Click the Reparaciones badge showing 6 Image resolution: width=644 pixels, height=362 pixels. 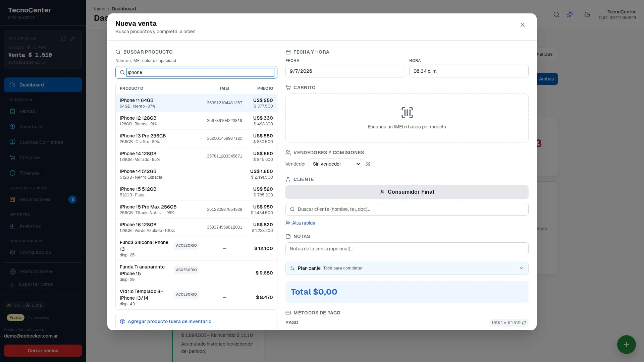coord(72,199)
